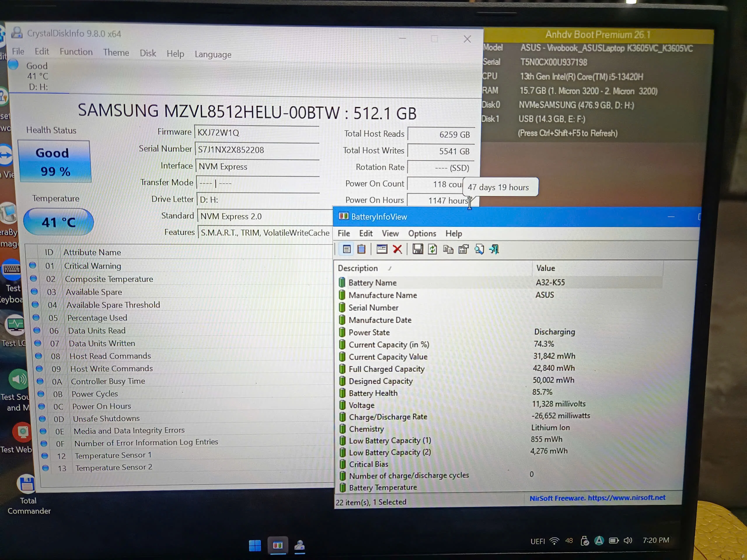747x560 pixels.
Task: Select the Unsafe Shutdowns attribute row
Action: tap(185, 418)
